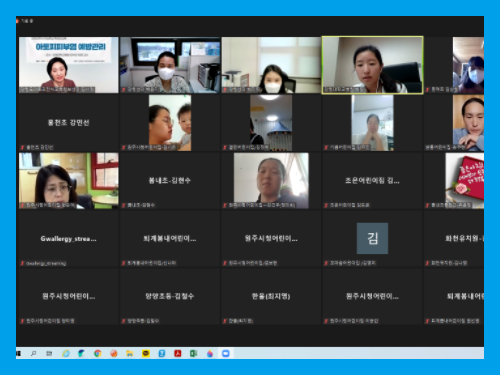Open File Explorer from the taskbar

coord(130,353)
